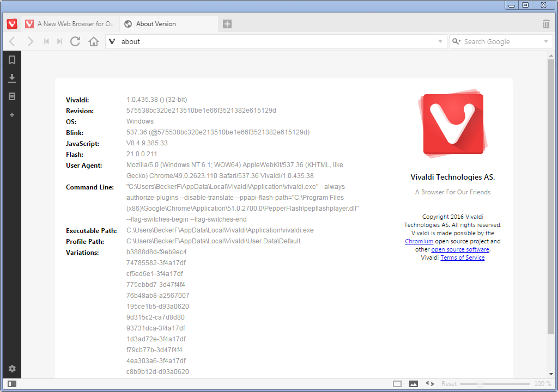Follow the Chromium link
The image size is (558, 392).
pyautogui.click(x=419, y=241)
